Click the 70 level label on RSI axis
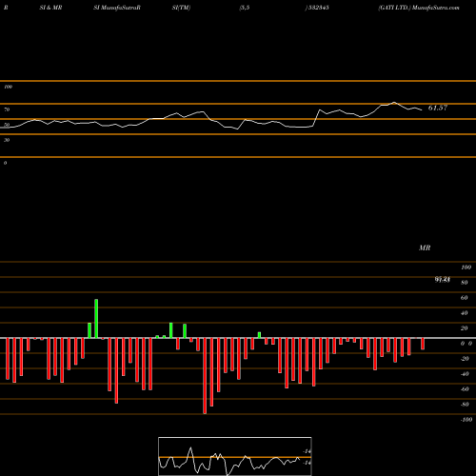The height and width of the screenshot is (476, 476). coord(7,109)
